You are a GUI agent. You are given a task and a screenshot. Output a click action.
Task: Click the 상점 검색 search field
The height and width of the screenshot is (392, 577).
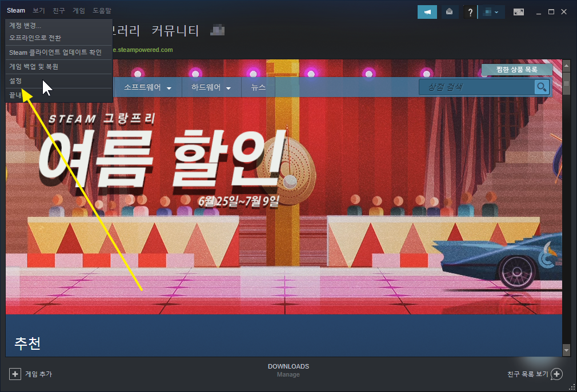pos(476,87)
